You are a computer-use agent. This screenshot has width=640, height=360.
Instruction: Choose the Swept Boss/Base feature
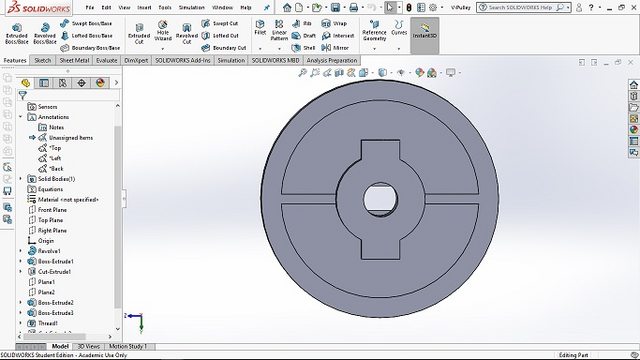coord(86,24)
